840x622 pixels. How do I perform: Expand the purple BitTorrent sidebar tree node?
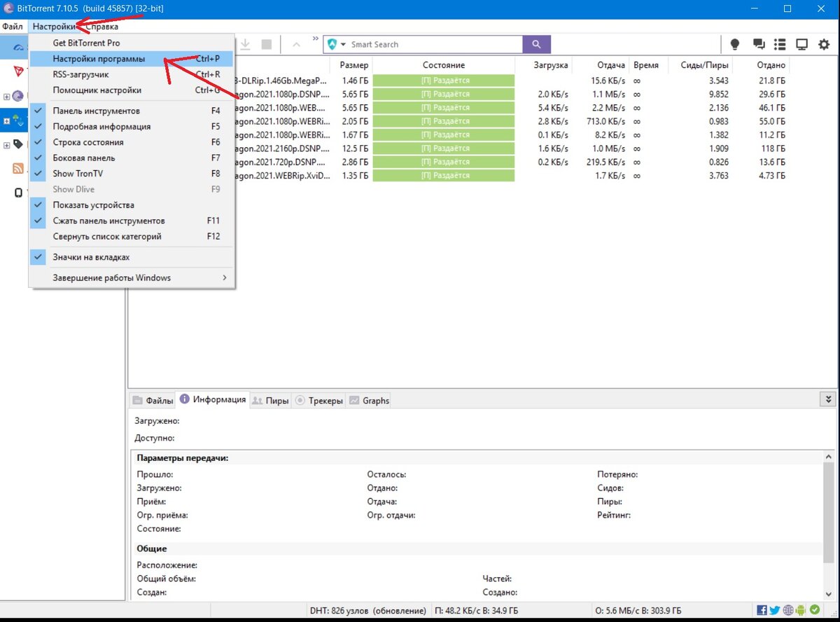(7, 97)
